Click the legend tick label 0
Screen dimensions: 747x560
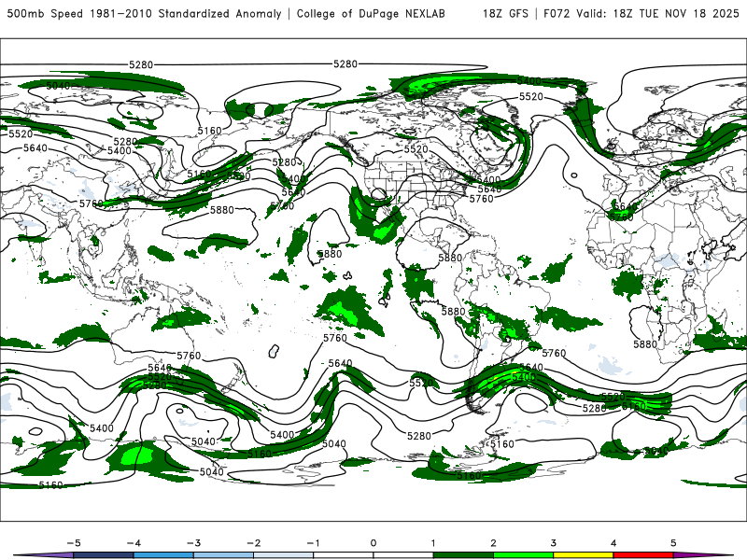pyautogui.click(x=373, y=543)
